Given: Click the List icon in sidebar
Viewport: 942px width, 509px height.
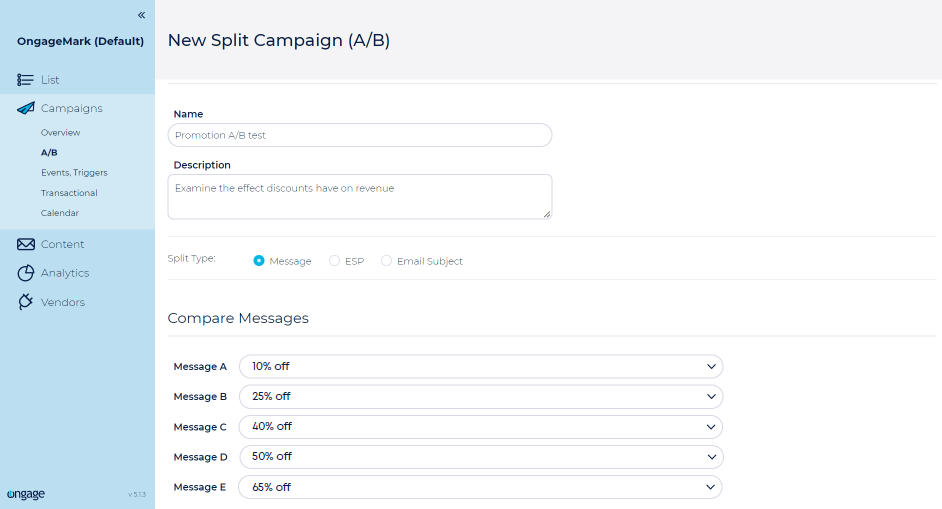Looking at the screenshot, I should pos(26,80).
